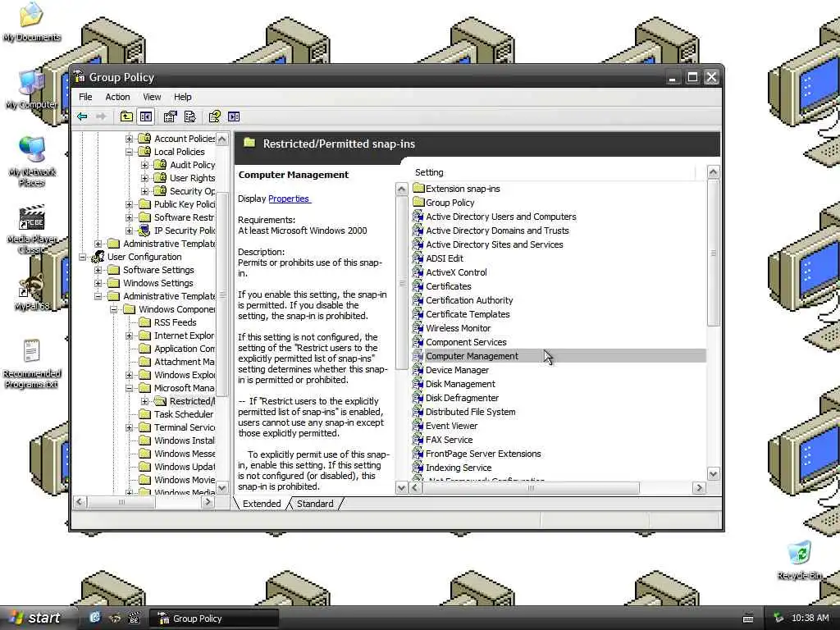Select the Attachment Manager tree folder
This screenshot has width=840, height=630.
point(184,362)
